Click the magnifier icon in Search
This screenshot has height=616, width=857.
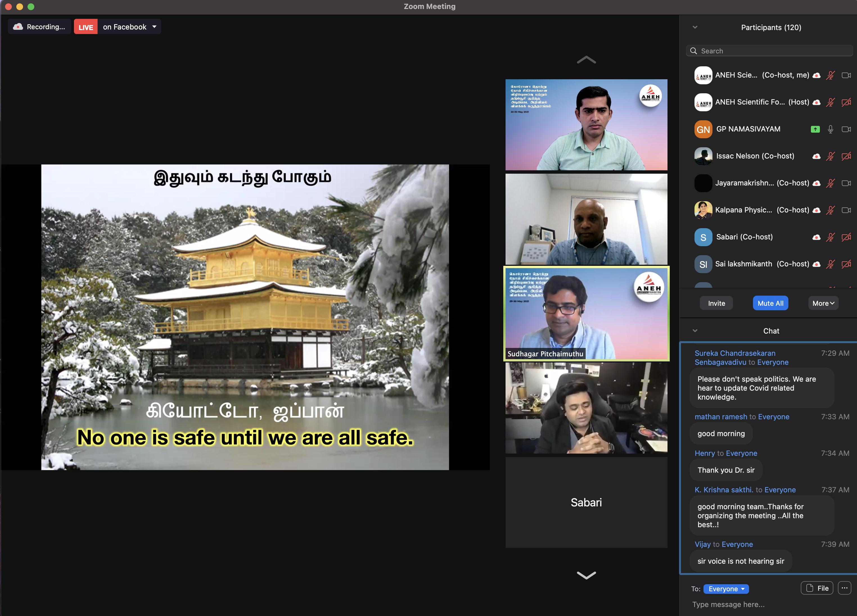[x=693, y=51]
